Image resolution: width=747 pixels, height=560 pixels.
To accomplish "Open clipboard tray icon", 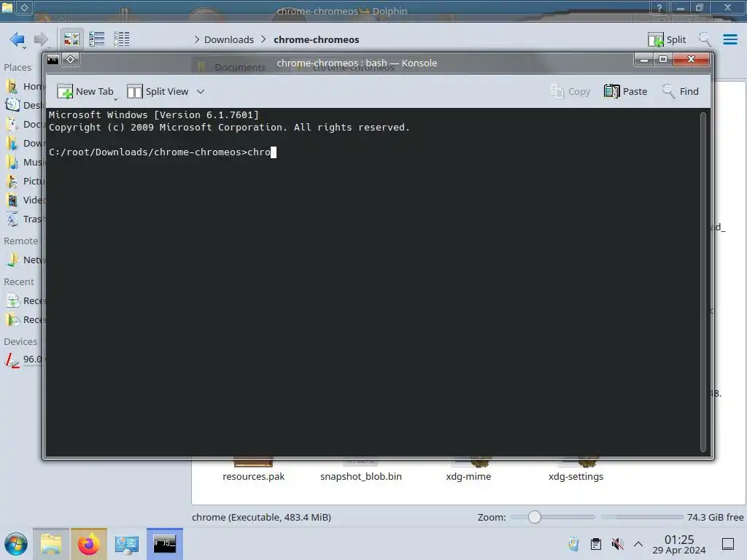I will tap(595, 544).
